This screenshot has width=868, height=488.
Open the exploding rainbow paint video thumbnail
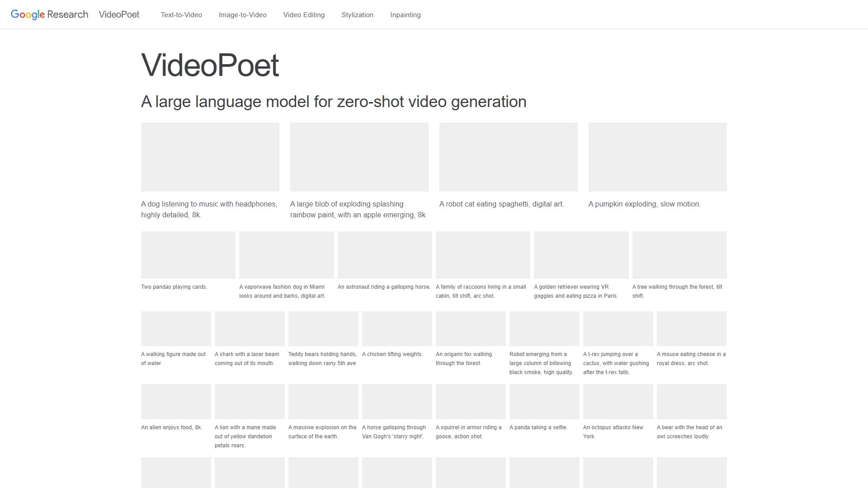pyautogui.click(x=359, y=157)
